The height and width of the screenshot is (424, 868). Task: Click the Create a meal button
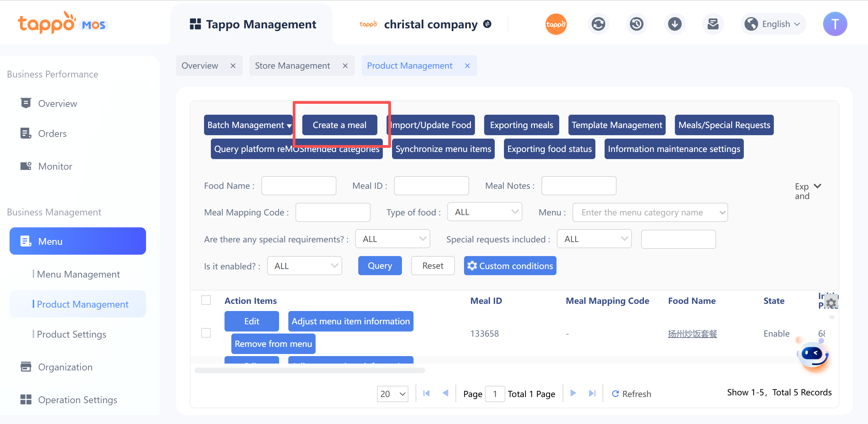(339, 125)
